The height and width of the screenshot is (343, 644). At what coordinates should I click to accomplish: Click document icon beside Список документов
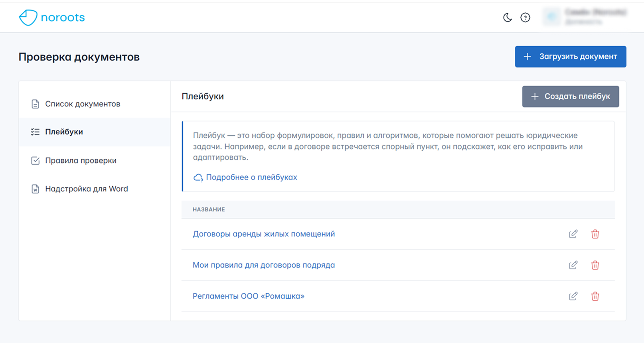(35, 104)
